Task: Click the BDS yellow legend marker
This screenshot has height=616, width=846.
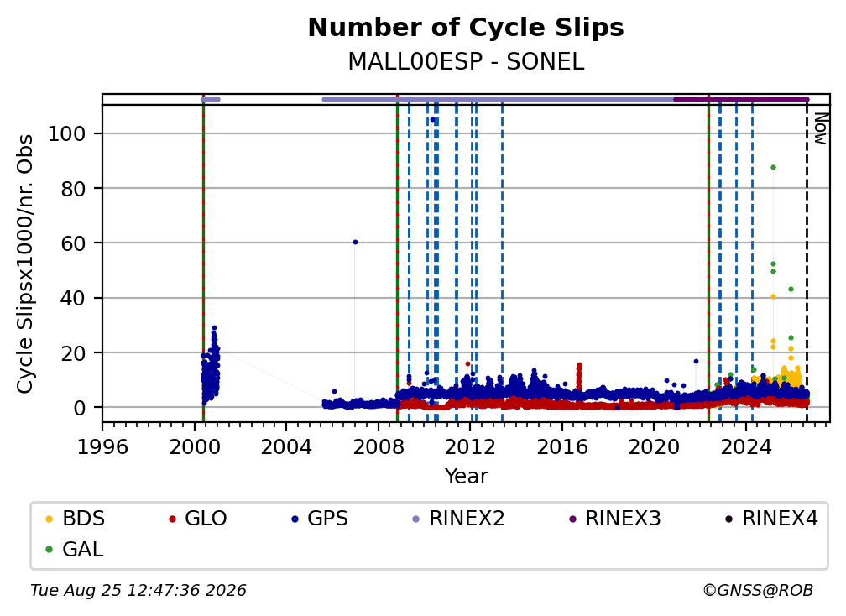Action: [x=49, y=519]
